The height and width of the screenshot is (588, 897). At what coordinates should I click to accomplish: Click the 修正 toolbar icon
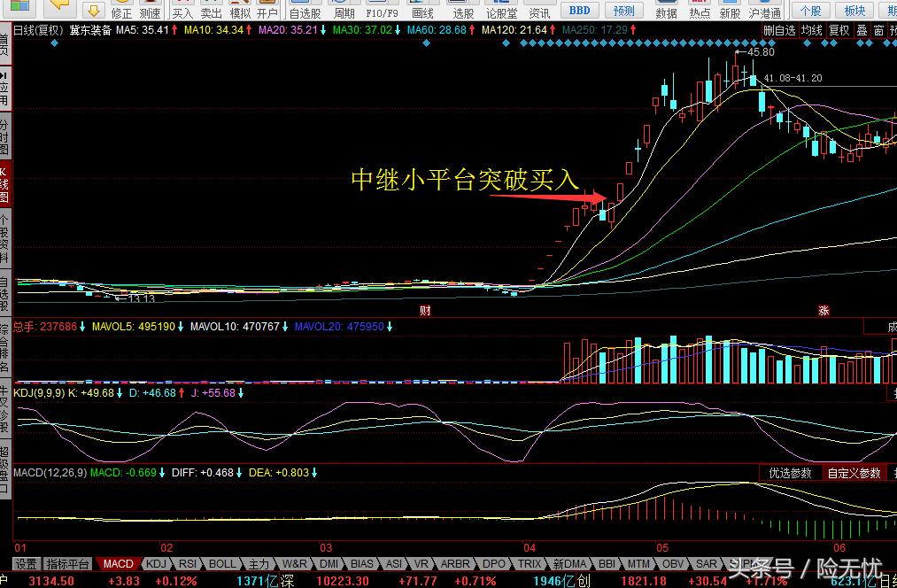(x=121, y=10)
